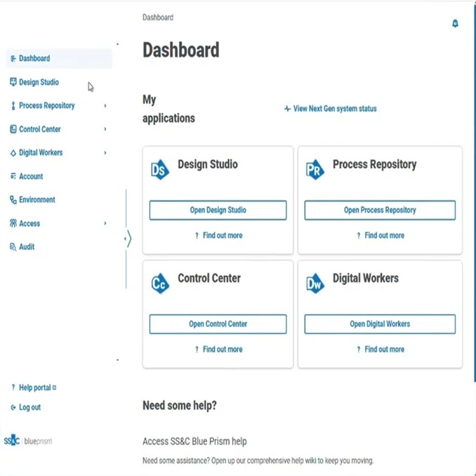
Task: Click Find out more under Control Center
Action: coord(218,349)
